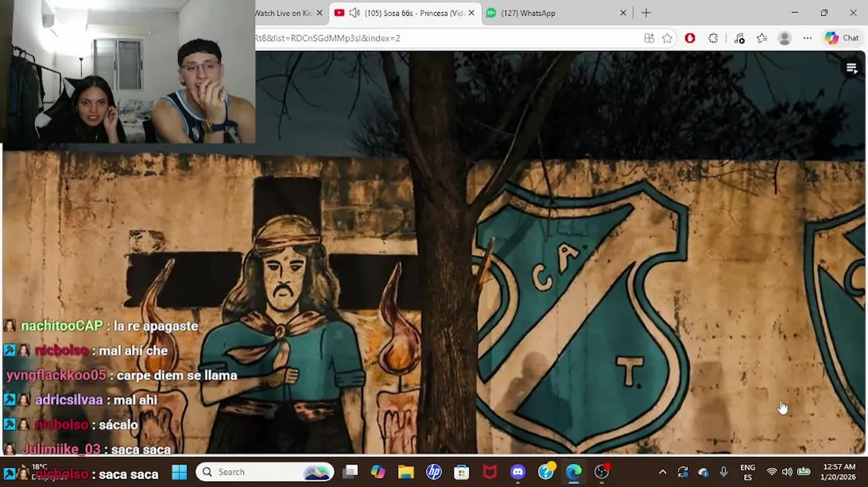
Task: Open McAfee from the taskbar
Action: [x=489, y=472]
